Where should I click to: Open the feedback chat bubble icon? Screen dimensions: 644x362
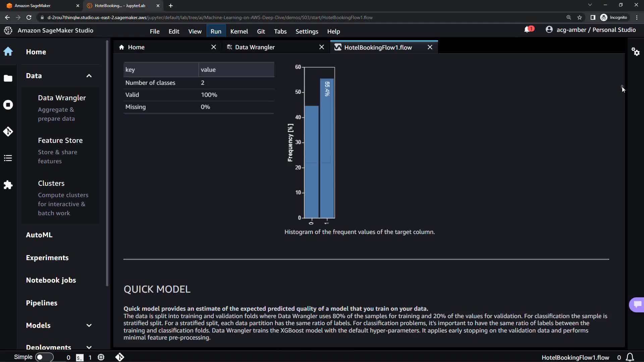(x=637, y=304)
